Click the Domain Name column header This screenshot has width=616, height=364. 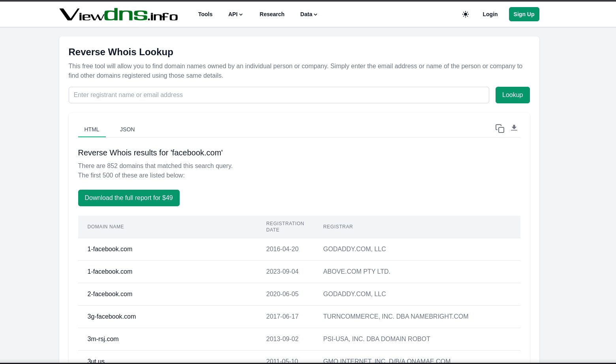click(106, 227)
